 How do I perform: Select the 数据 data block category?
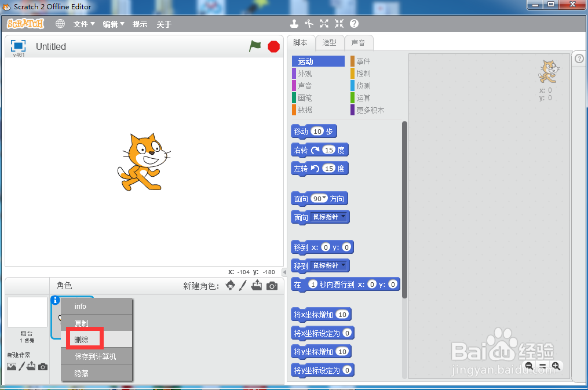(319, 110)
